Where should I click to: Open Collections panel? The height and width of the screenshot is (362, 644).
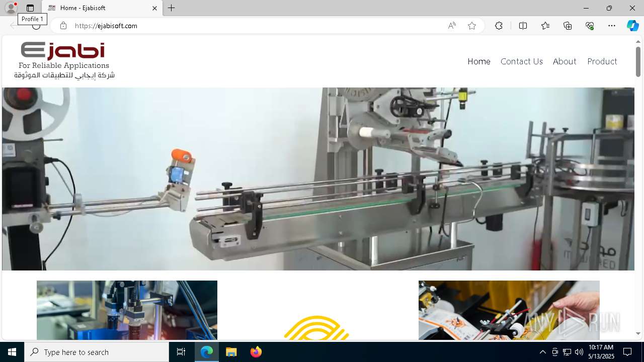point(568,26)
